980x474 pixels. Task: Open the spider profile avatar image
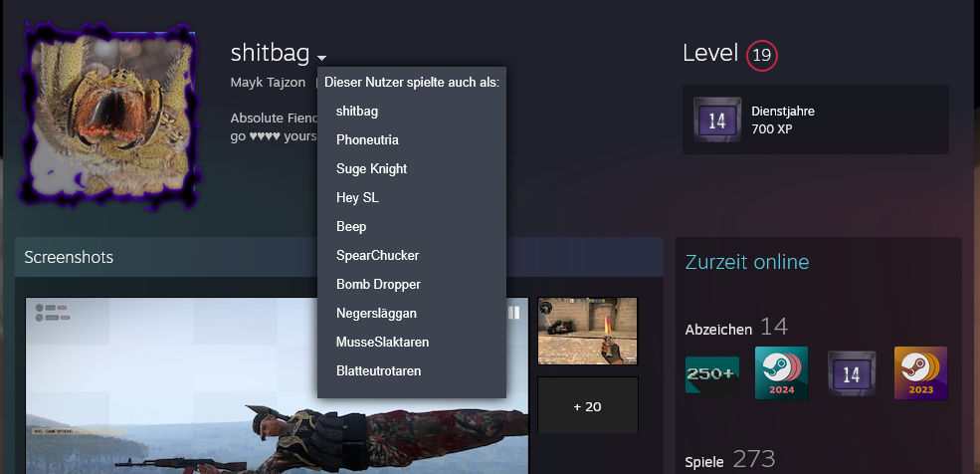pyautogui.click(x=111, y=116)
